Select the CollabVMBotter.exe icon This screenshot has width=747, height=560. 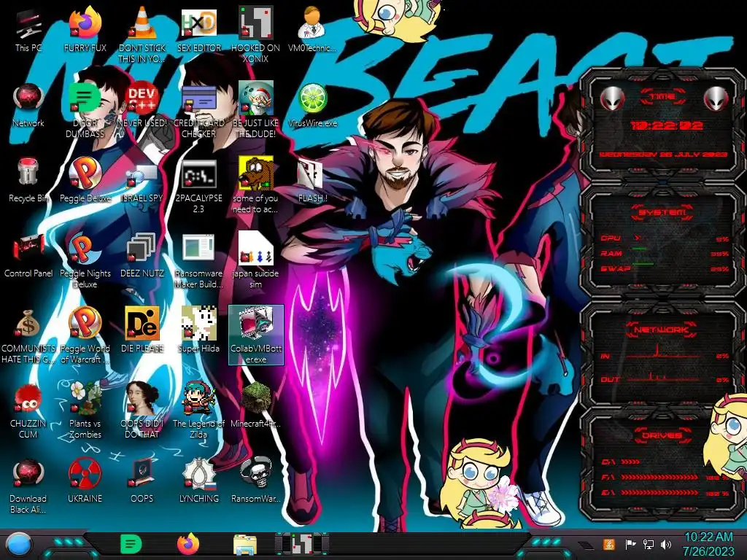click(x=256, y=335)
